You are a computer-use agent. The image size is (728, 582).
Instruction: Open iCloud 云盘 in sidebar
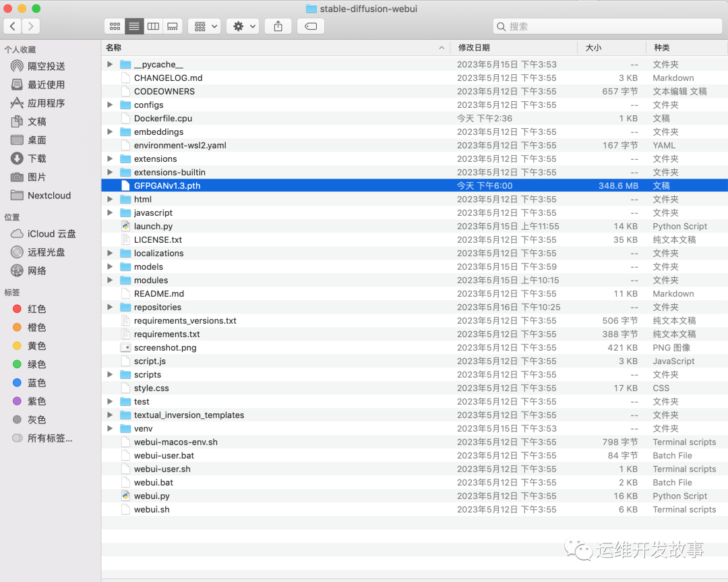click(44, 233)
